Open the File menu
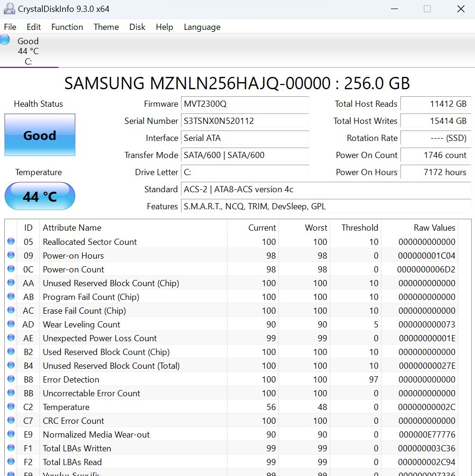The width and height of the screenshot is (475, 476). click(10, 27)
